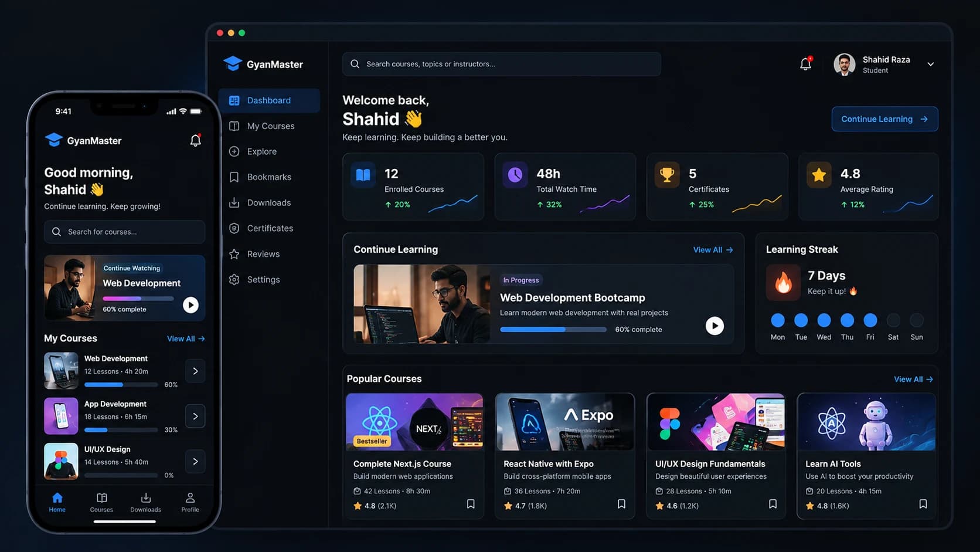Screen dimensions: 980x552
Task: Select Sunday streak dot
Action: pos(917,320)
